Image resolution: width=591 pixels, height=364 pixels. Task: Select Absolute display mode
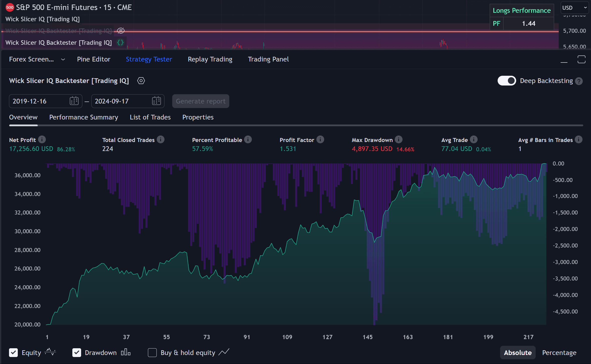click(518, 352)
